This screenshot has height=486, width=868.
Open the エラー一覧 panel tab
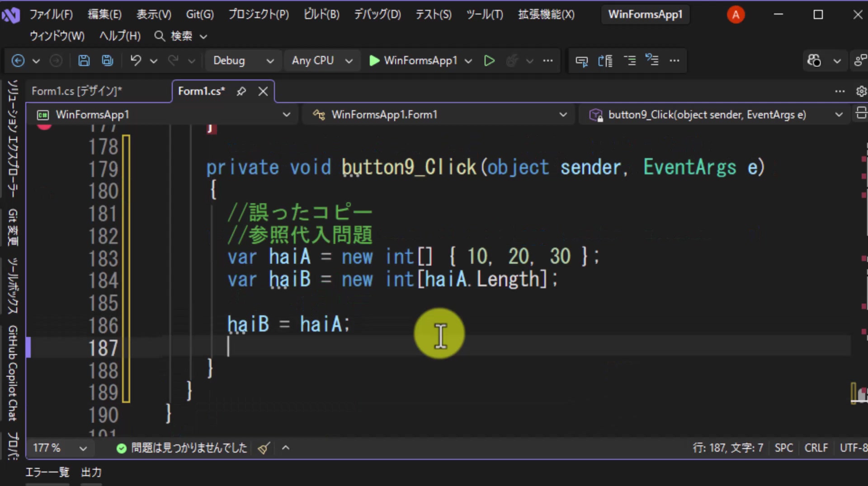pyautogui.click(x=47, y=472)
